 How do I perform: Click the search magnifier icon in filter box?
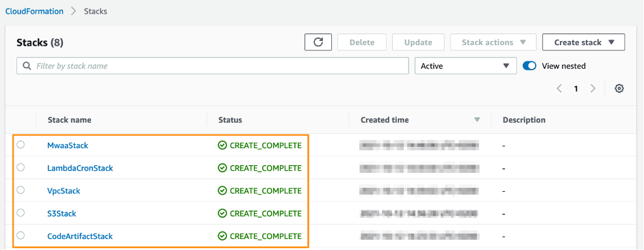click(x=27, y=66)
